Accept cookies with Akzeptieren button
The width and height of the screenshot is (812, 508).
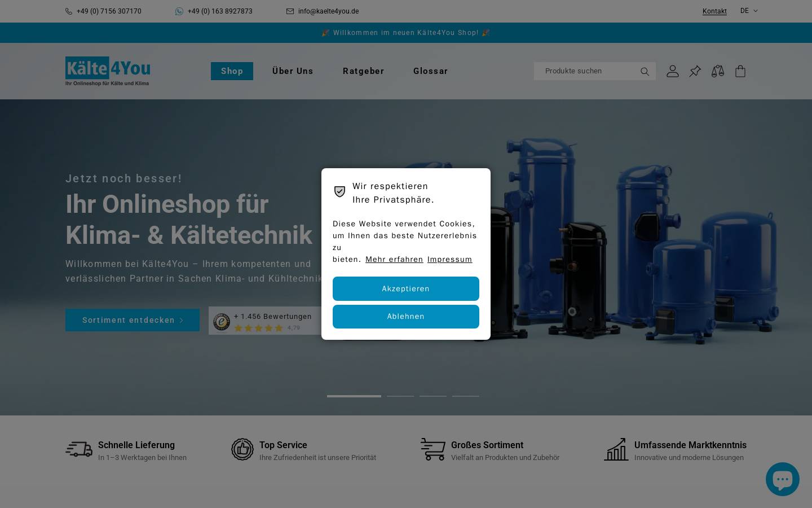pyautogui.click(x=406, y=288)
